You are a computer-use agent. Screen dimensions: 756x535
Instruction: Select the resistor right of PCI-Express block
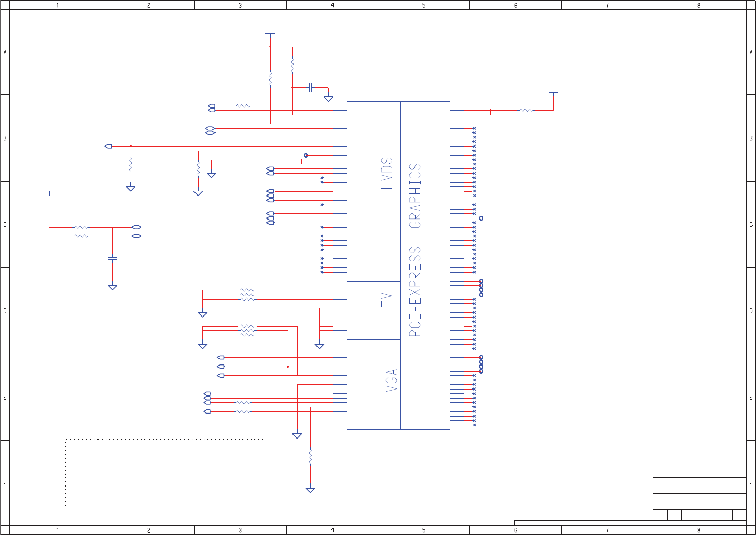[x=526, y=110]
